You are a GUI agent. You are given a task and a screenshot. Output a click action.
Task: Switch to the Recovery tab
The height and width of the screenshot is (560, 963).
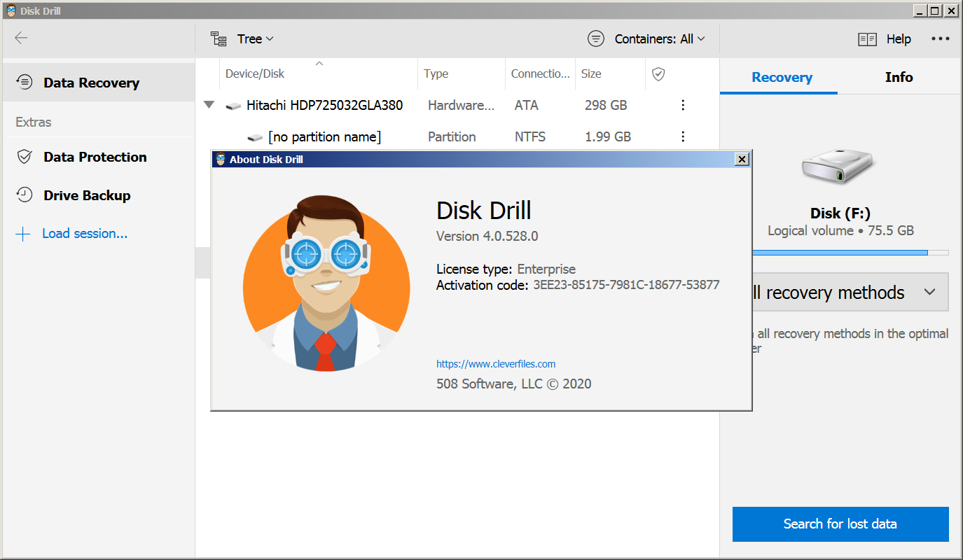782,78
